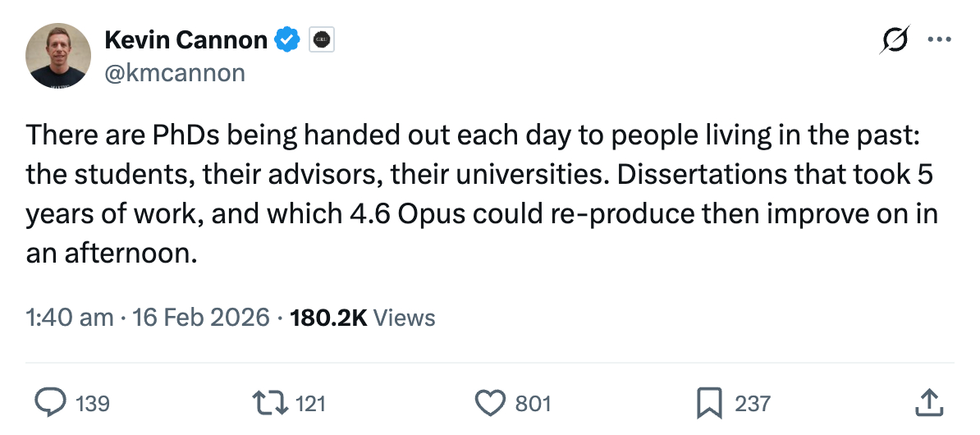Repost this tweet using the arrows icon
Image resolution: width=980 pixels, height=435 pixels.
272,403
